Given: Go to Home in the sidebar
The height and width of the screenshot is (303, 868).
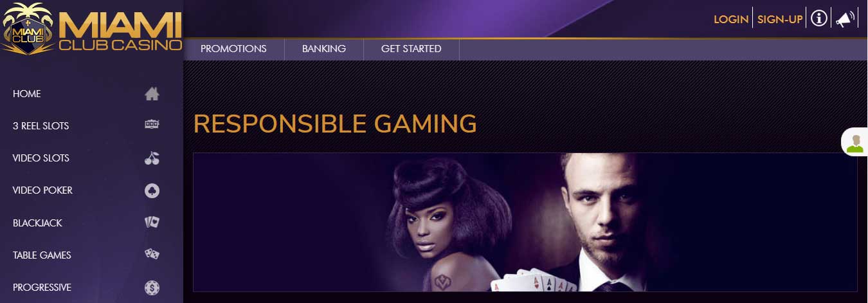Looking at the screenshot, I should tap(27, 94).
